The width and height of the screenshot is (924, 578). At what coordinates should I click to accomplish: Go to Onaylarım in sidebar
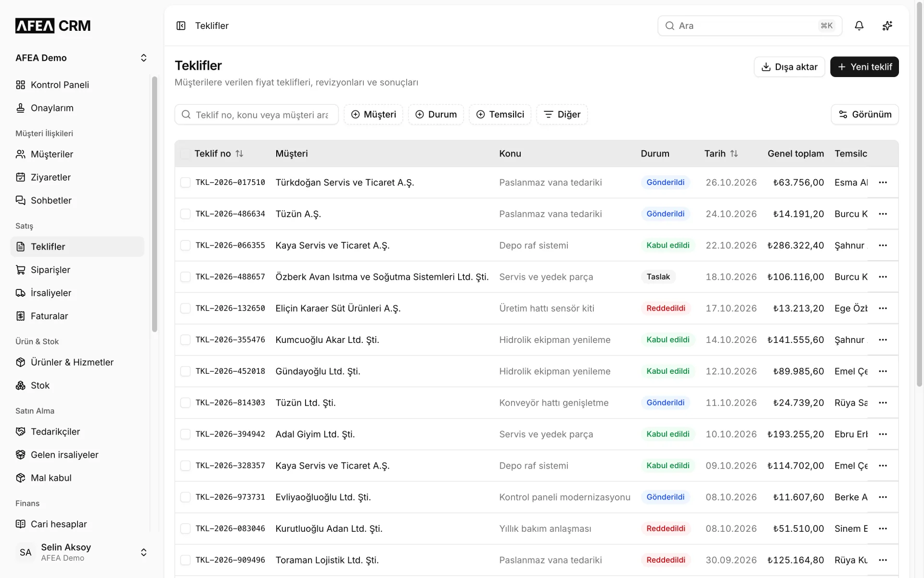(x=77, y=108)
